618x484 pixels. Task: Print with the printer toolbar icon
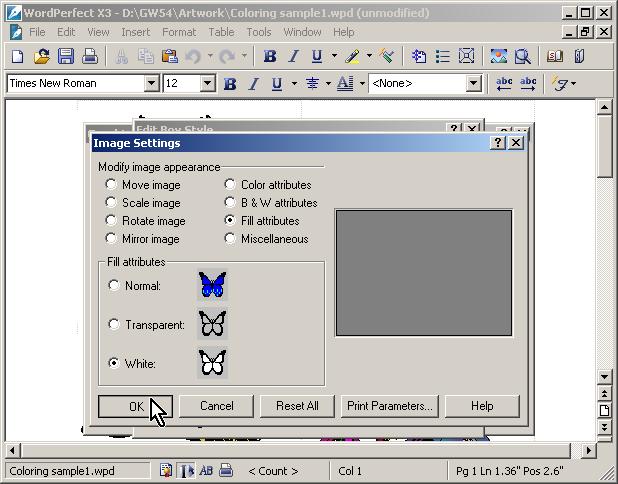90,56
